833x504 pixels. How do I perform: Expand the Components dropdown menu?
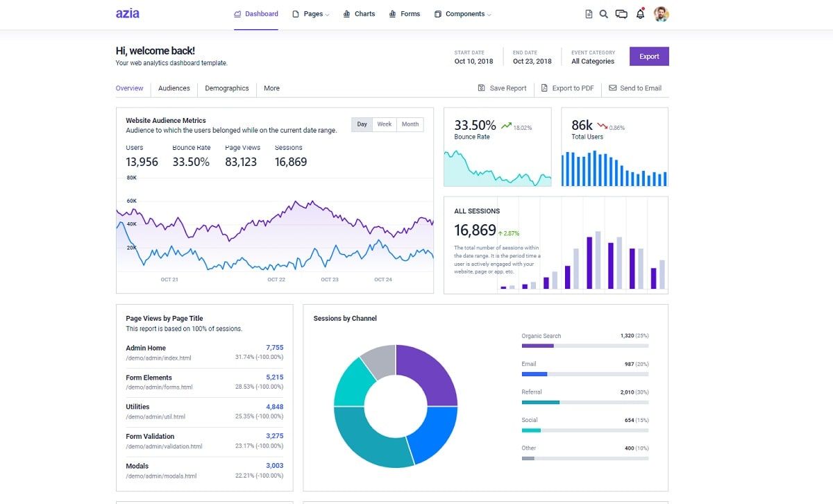click(x=463, y=14)
